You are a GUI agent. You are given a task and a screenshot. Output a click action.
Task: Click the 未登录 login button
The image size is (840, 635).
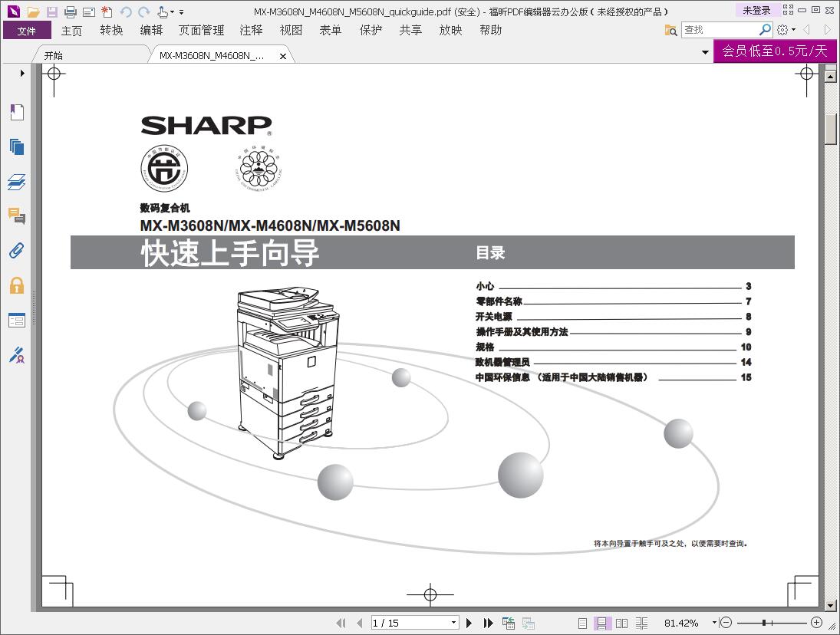point(756,10)
